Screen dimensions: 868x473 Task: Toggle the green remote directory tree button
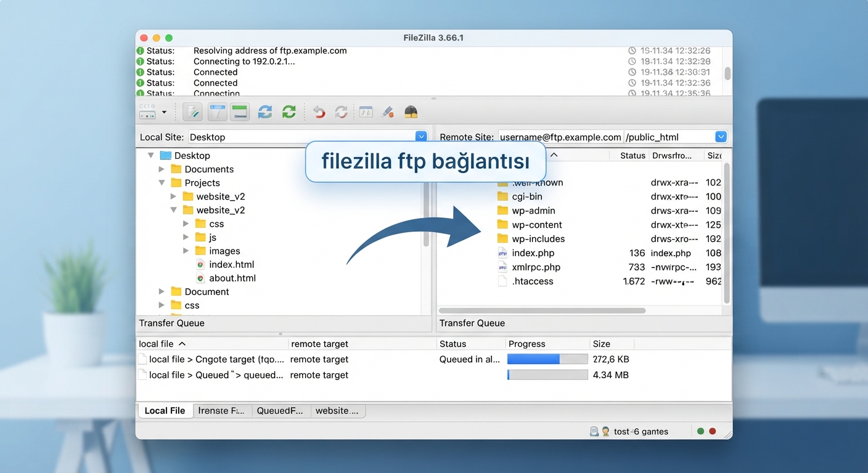(239, 112)
